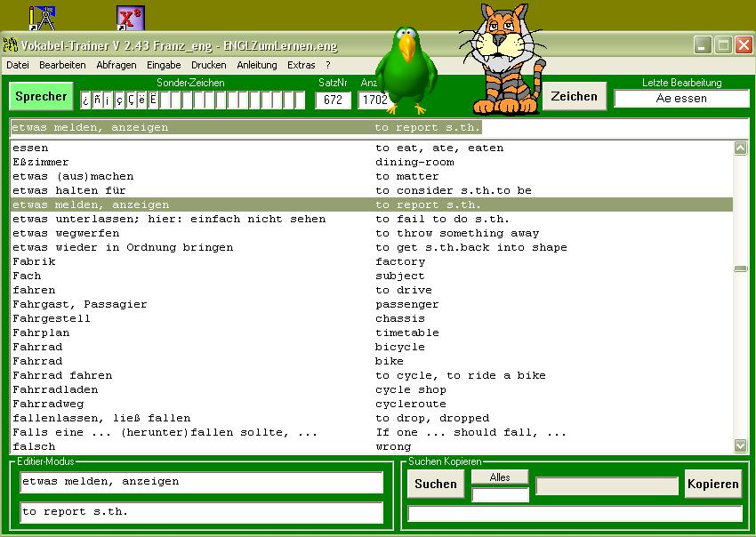Open the Extras menu

[301, 65]
